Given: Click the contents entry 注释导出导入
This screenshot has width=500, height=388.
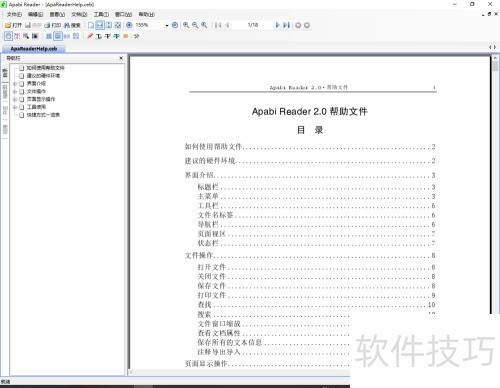Looking at the screenshot, I should [219, 352].
